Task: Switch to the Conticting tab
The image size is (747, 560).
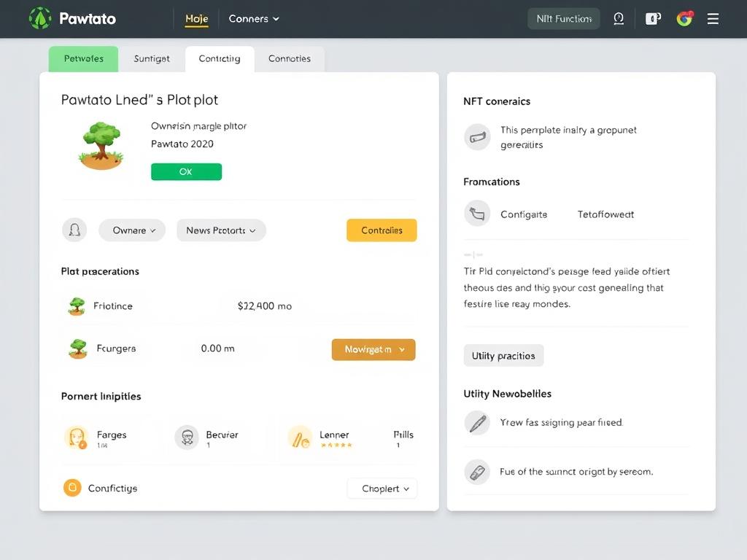Action: [220, 58]
